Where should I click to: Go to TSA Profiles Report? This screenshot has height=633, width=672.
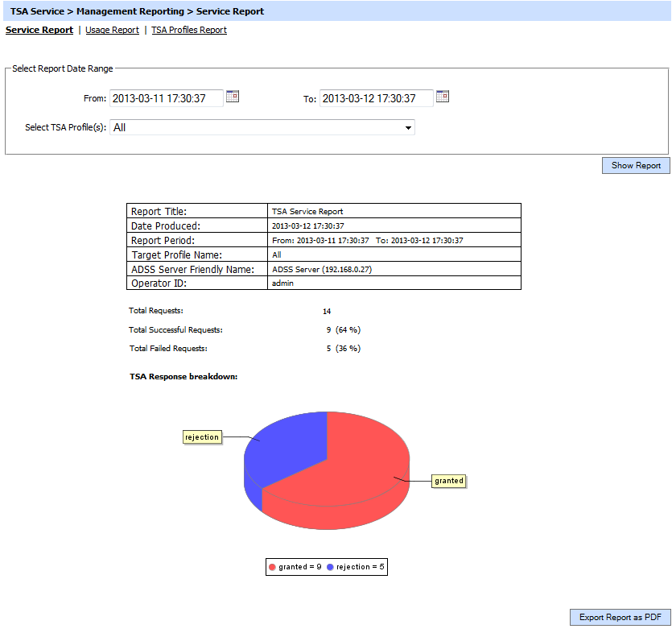coord(189,30)
